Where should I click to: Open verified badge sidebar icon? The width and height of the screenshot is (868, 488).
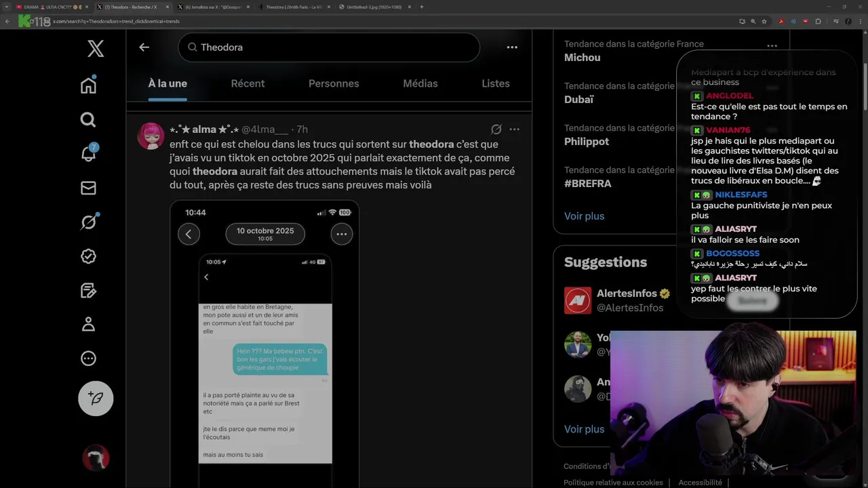coord(88,256)
